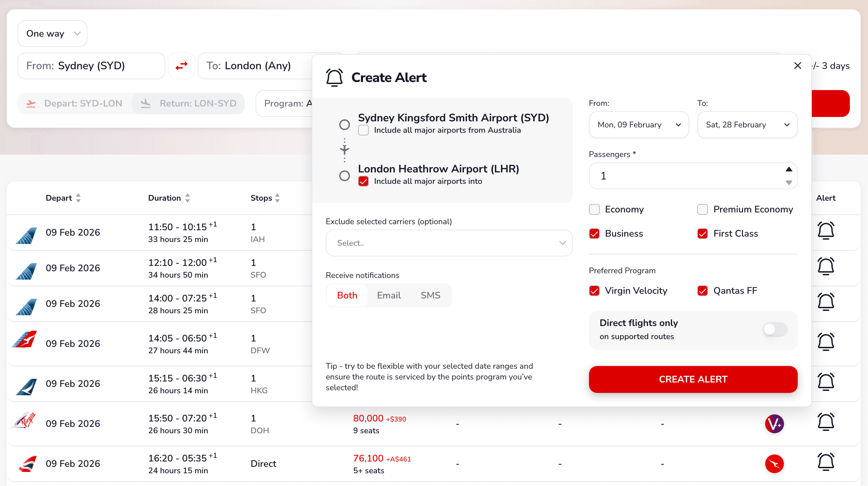868x486 pixels.
Task: Click the From: Sydney (SYD) input field
Action: [91, 66]
